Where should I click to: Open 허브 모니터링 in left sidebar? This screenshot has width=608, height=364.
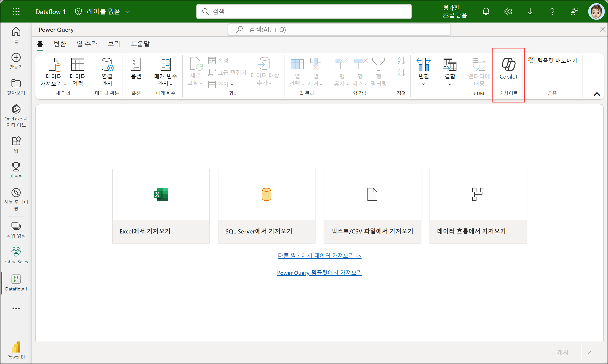click(16, 199)
